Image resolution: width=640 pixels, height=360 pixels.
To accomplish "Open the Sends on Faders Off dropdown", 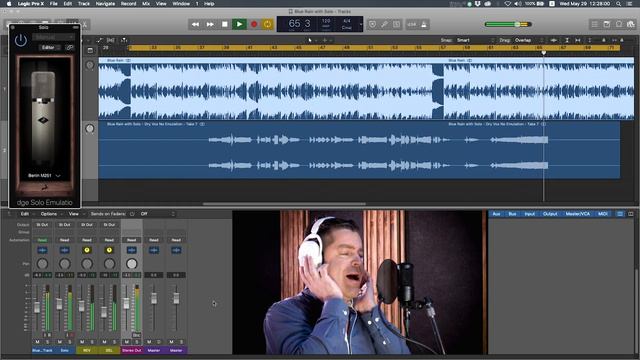I will (157, 214).
